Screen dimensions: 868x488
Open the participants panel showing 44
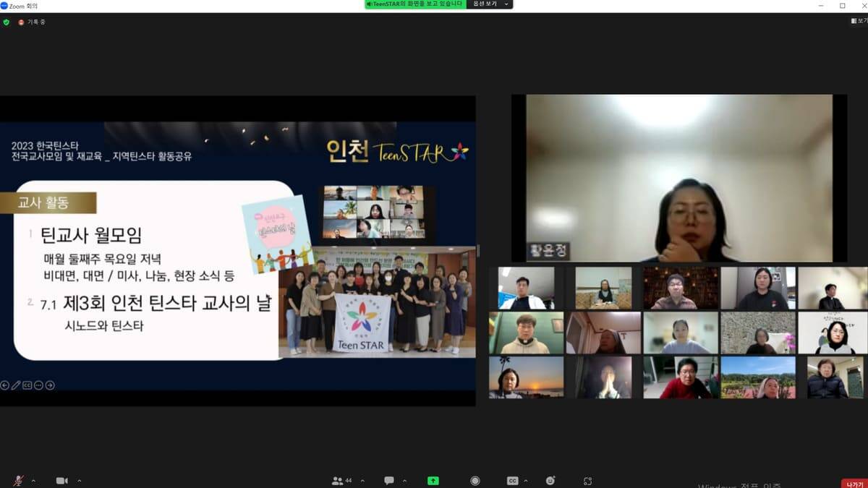[341, 481]
